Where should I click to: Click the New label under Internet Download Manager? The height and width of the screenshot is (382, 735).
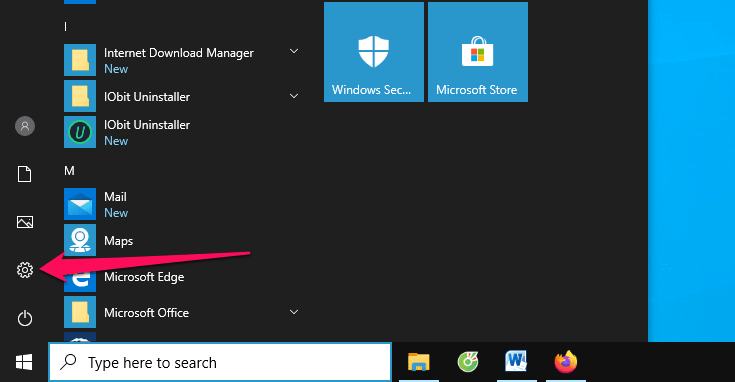[116, 69]
